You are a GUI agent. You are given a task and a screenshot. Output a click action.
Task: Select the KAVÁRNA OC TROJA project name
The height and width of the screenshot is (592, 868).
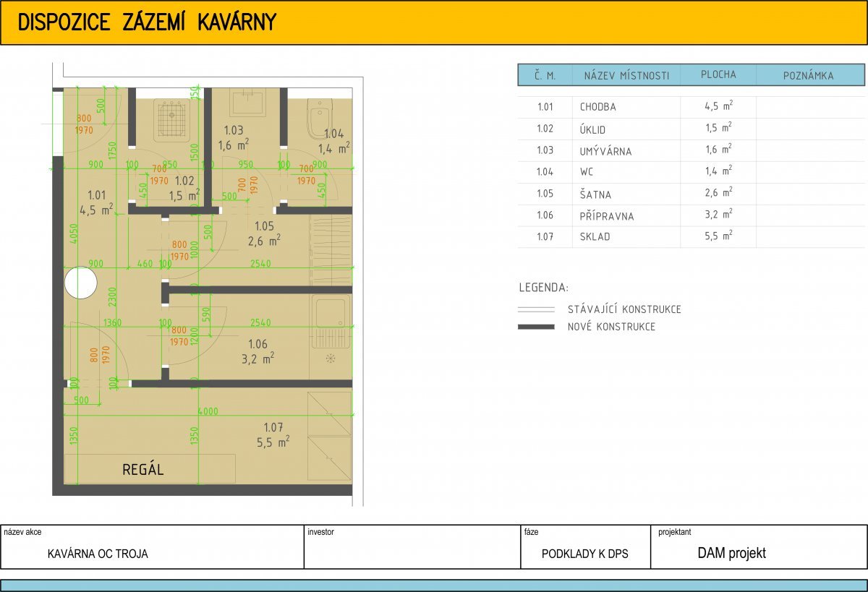[x=98, y=554]
